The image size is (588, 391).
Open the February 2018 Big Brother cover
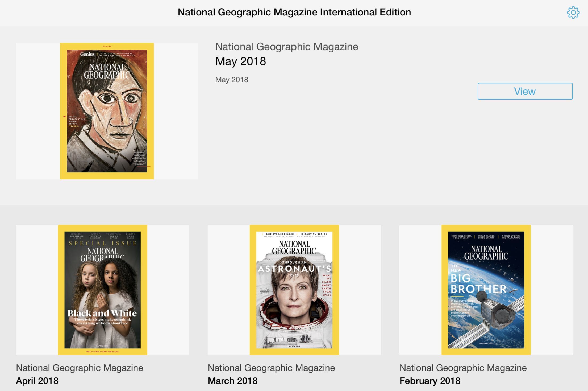[x=486, y=290]
